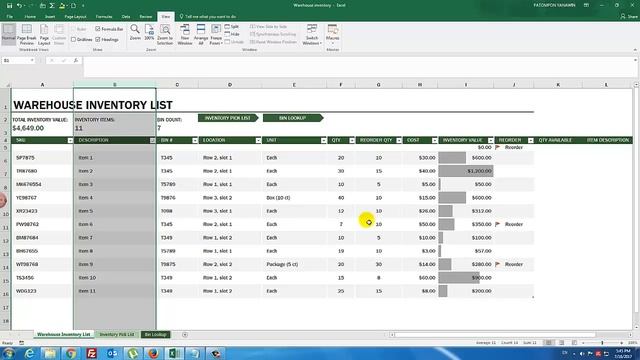Viewport: 640px width, 360px height.
Task: Open Internet Explorer from the taskbar
Action: coord(29,353)
